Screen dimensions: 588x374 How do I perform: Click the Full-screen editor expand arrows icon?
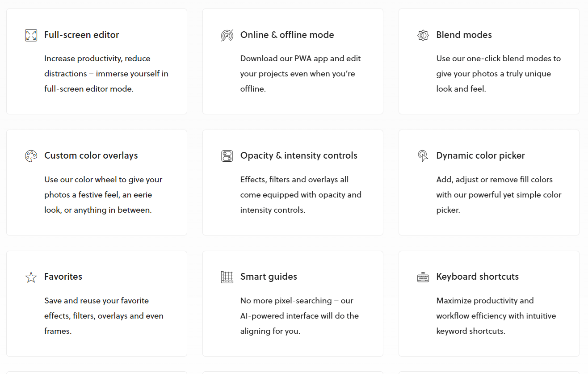(31, 35)
